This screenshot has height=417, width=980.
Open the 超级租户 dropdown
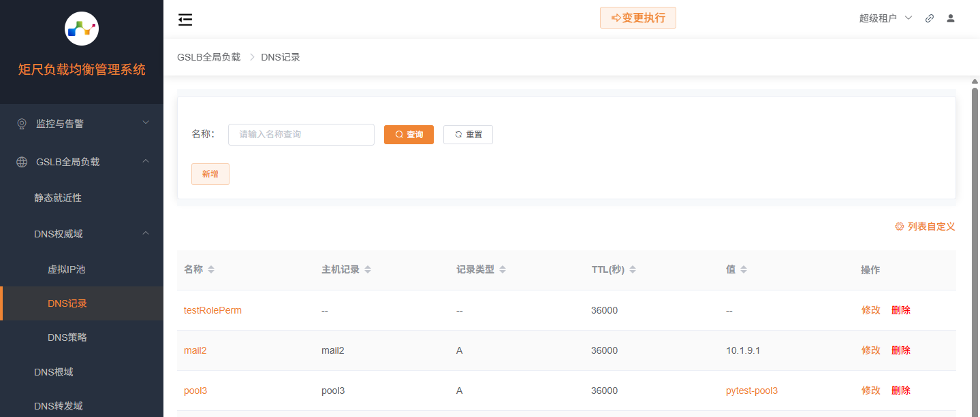pyautogui.click(x=879, y=18)
